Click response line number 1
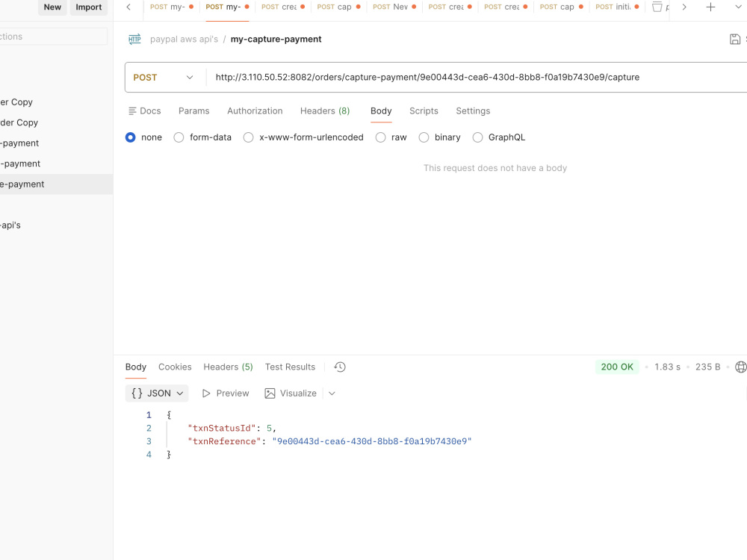The width and height of the screenshot is (747, 560). click(x=149, y=415)
